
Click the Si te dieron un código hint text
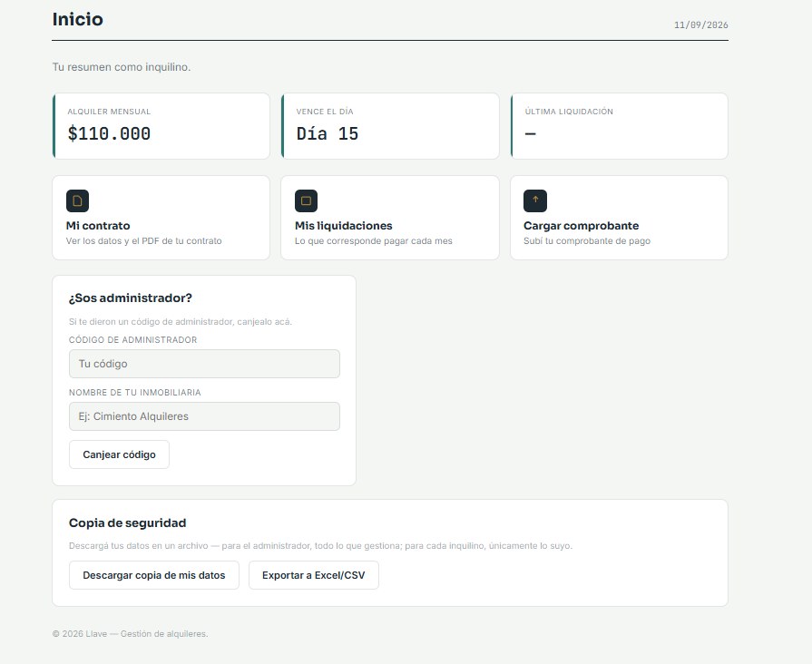tap(181, 322)
